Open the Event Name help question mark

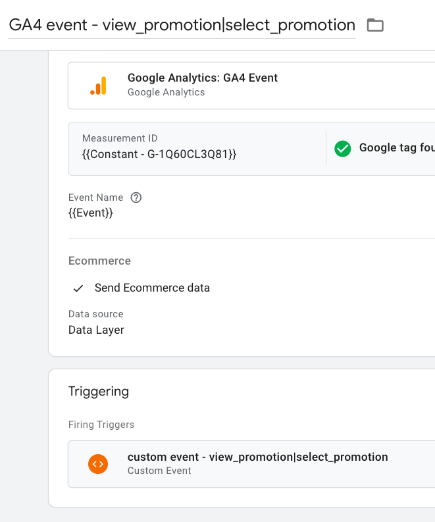click(136, 198)
